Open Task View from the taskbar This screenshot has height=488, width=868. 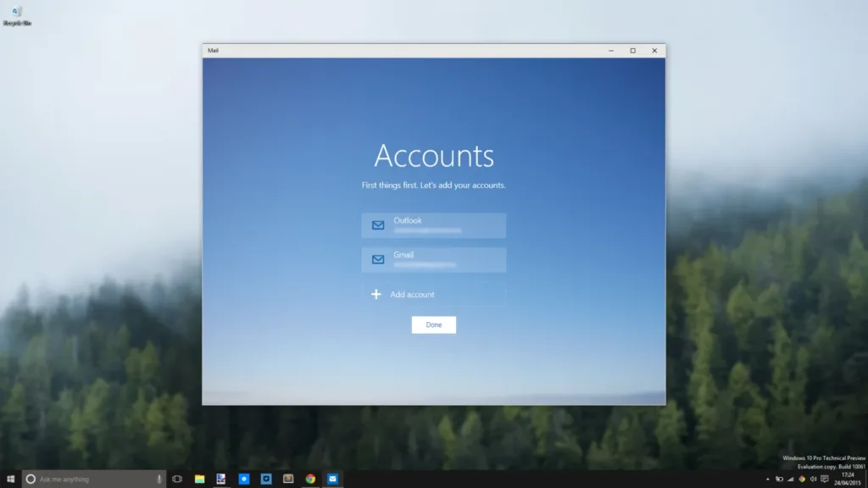[177, 480]
